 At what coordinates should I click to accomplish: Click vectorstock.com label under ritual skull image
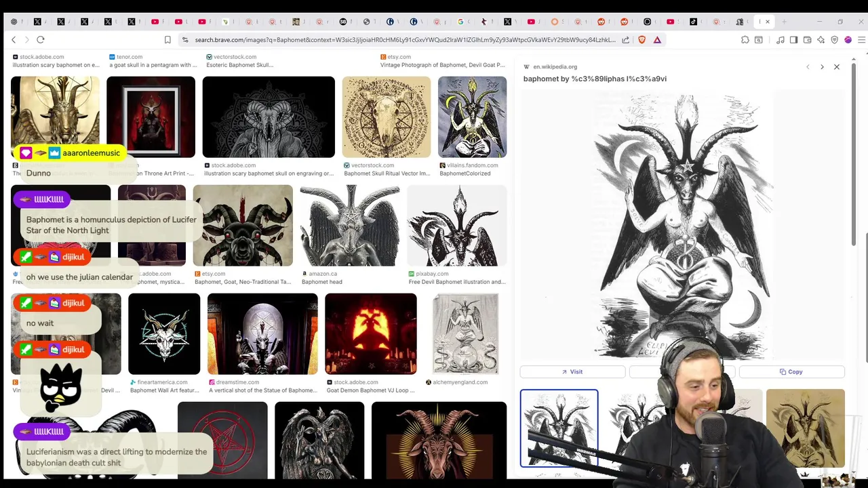(372, 165)
